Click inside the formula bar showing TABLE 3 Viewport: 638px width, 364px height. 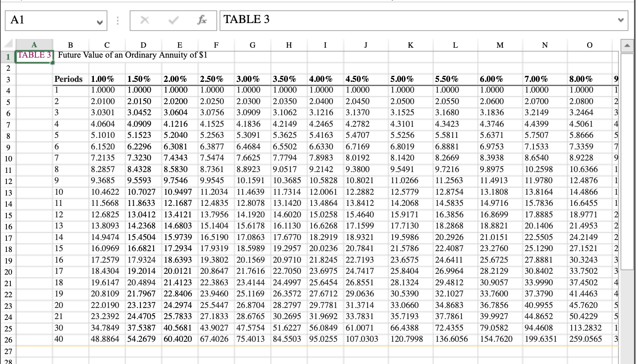coord(358,19)
